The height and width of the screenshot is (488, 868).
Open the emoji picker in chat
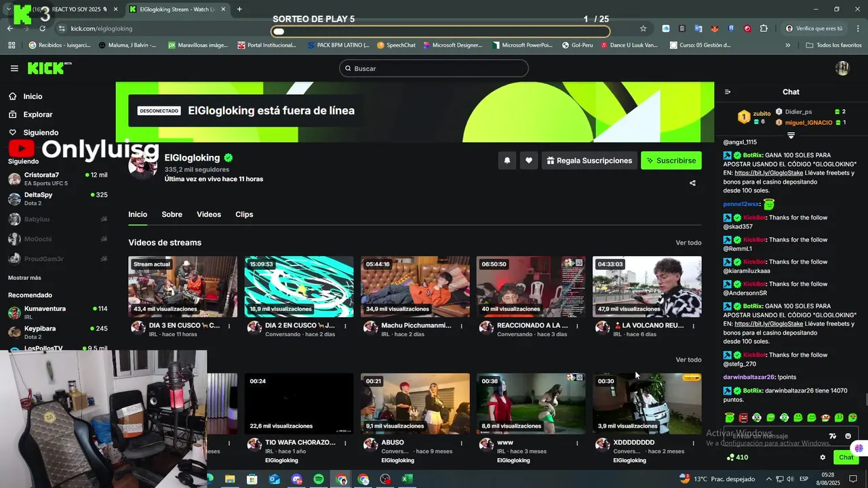pos(848,436)
